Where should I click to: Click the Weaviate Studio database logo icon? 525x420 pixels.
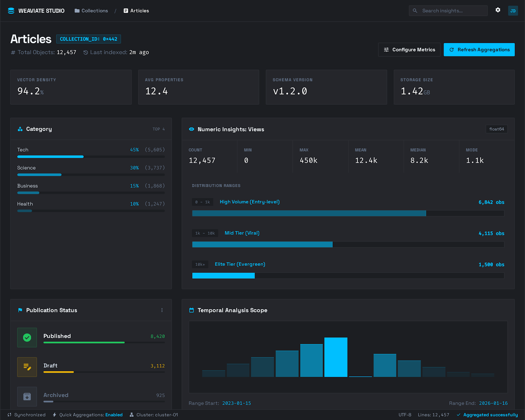(11, 11)
